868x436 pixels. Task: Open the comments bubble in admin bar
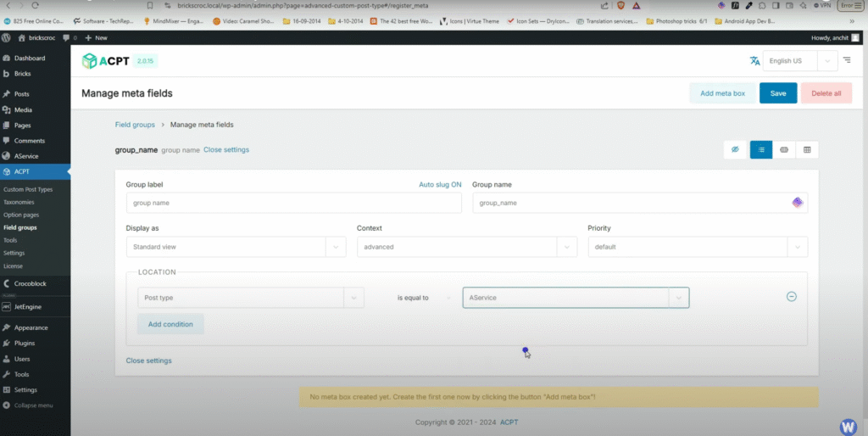pos(70,37)
